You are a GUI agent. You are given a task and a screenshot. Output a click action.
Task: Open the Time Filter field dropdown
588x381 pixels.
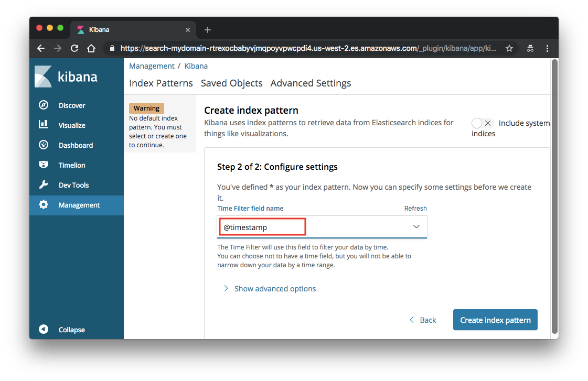(322, 226)
